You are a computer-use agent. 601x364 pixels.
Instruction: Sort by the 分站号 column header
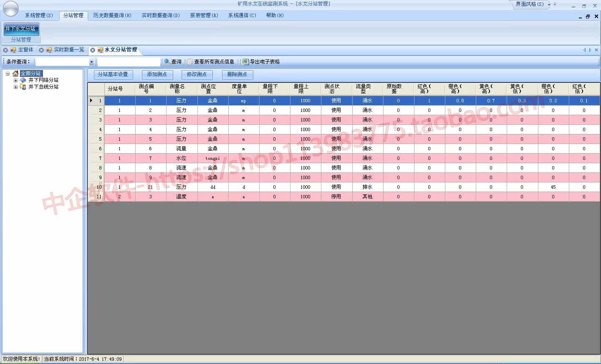point(120,88)
